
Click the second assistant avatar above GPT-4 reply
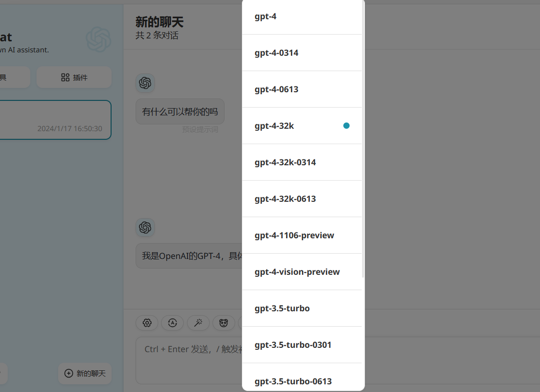(145, 227)
